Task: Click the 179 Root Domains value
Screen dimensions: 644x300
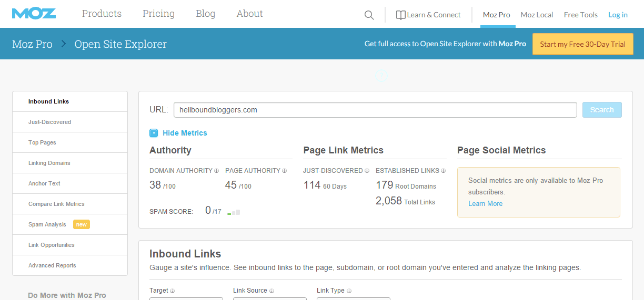Action: [385, 185]
